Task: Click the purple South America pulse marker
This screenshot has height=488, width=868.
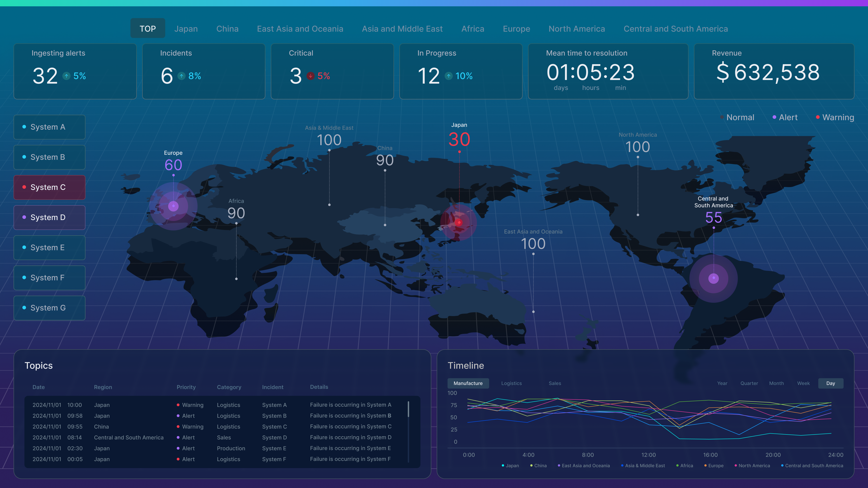Action: [713, 279]
